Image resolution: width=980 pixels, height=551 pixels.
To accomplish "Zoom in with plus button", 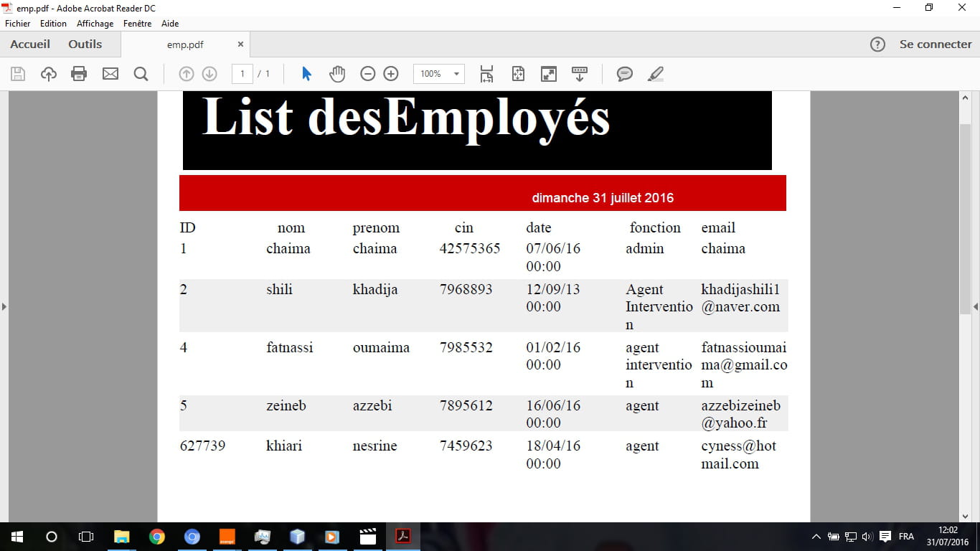I will (x=391, y=74).
